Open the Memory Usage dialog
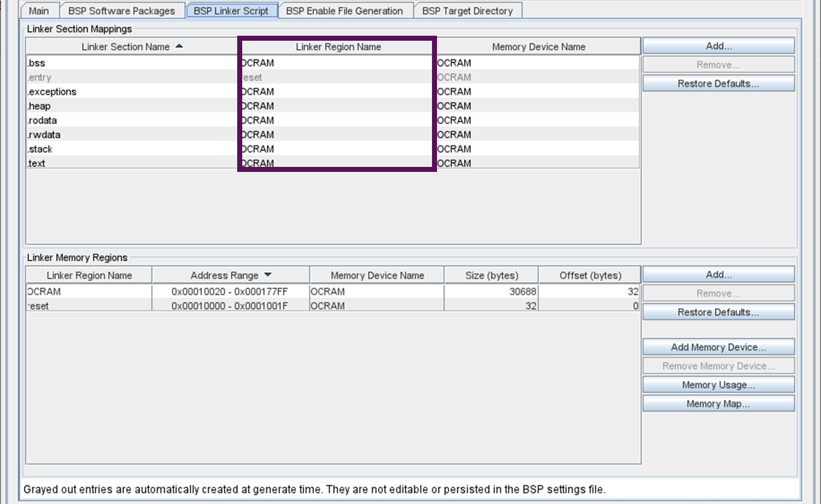 (718, 385)
